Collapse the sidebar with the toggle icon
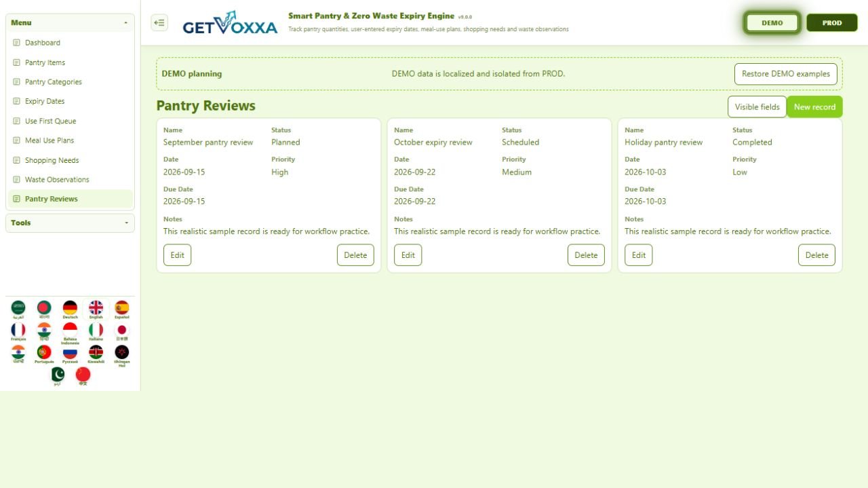This screenshot has width=868, height=488. point(159,22)
